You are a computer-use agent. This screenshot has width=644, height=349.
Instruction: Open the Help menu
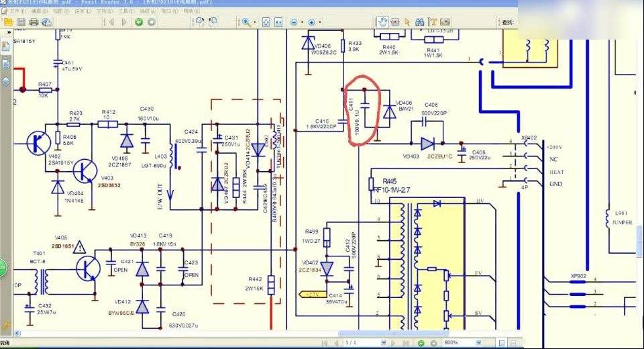(x=191, y=11)
